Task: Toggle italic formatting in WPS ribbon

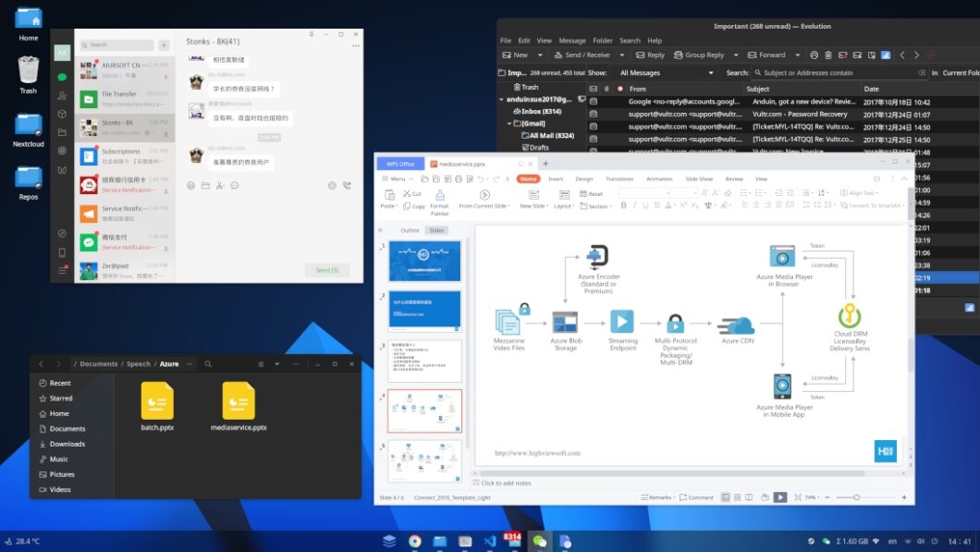Action: 635,205
